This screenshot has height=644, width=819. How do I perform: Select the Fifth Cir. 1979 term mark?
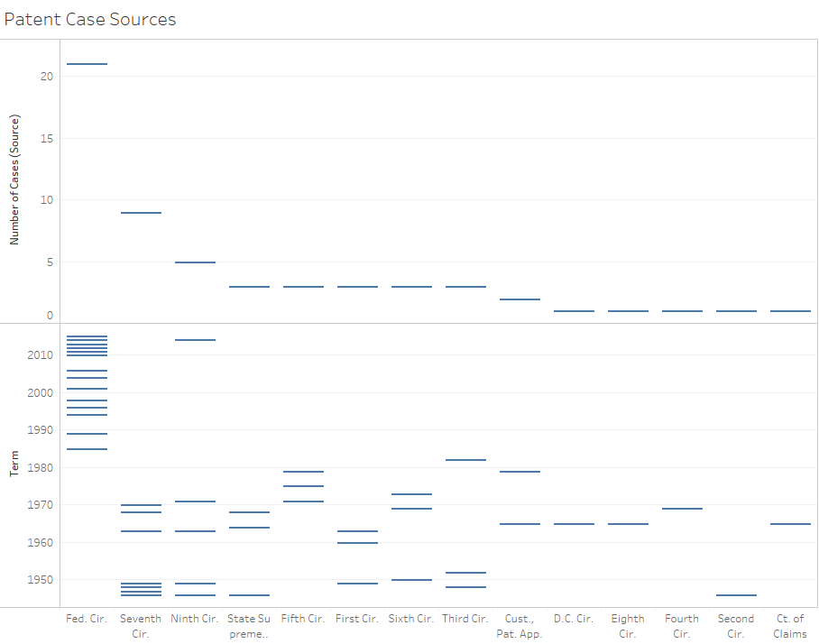pyautogui.click(x=303, y=472)
